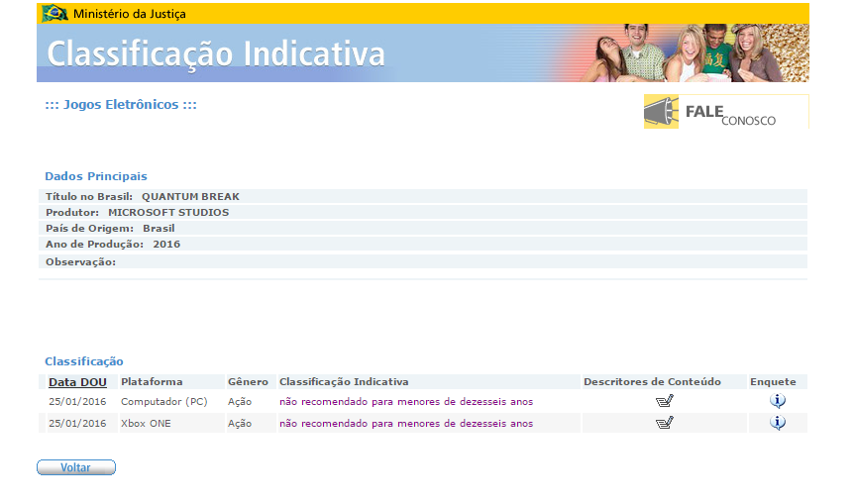Click the Descritores de Conteúdo column header
Screen dimensions: 855x504
coord(652,382)
